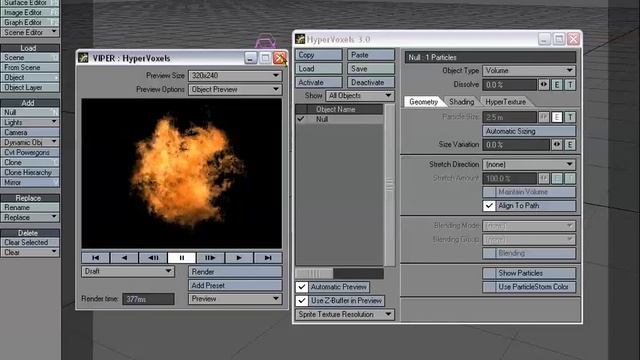Click Add Preset button

(x=235, y=285)
